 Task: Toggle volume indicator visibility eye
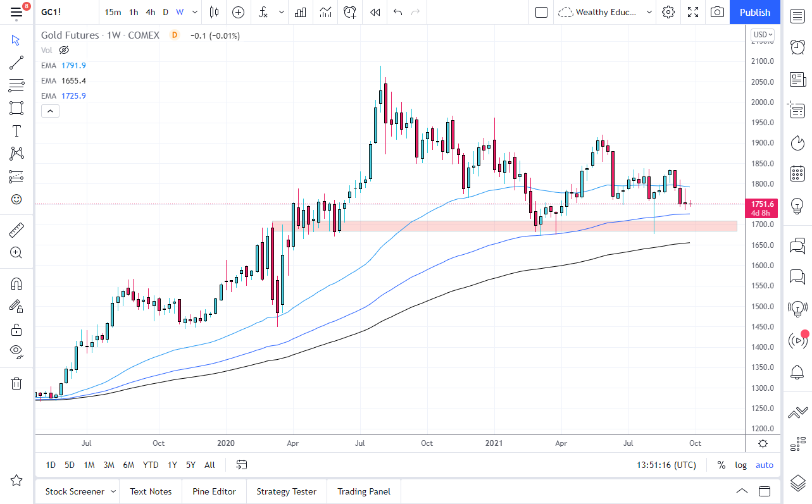tap(63, 50)
